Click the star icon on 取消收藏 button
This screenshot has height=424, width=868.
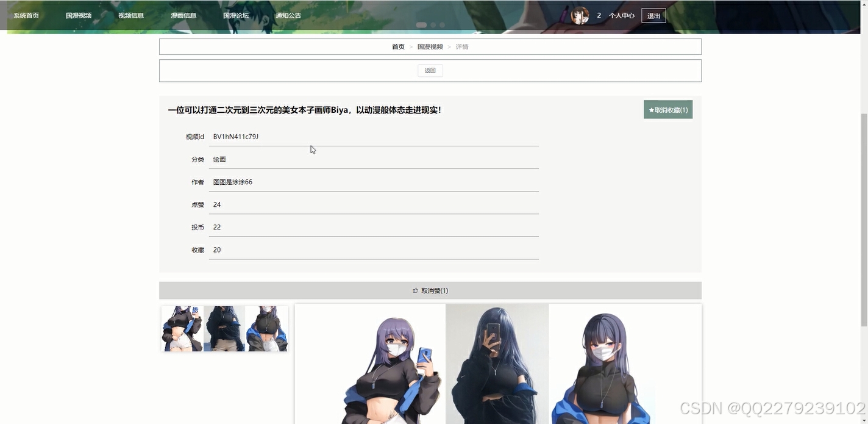pyautogui.click(x=652, y=109)
